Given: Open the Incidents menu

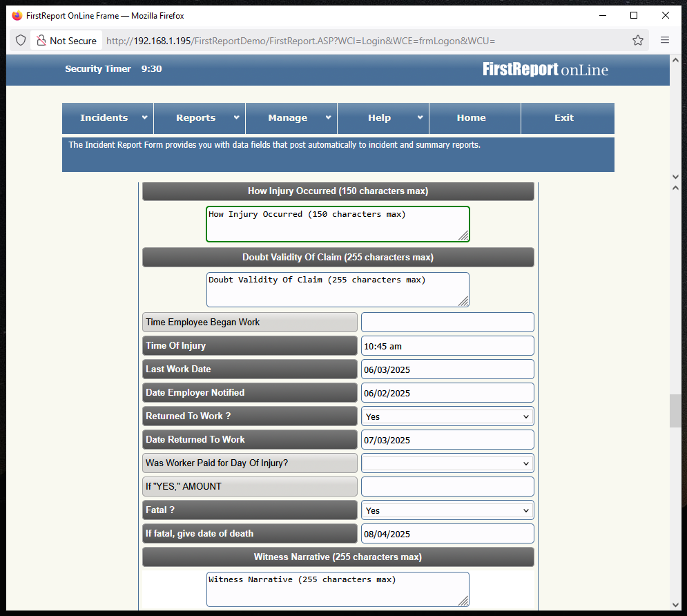Looking at the screenshot, I should [x=108, y=118].
